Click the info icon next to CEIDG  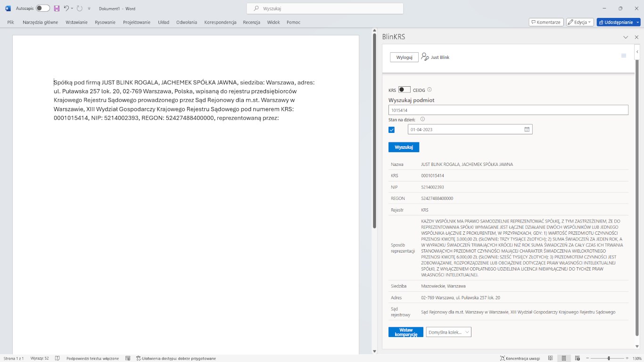point(429,90)
